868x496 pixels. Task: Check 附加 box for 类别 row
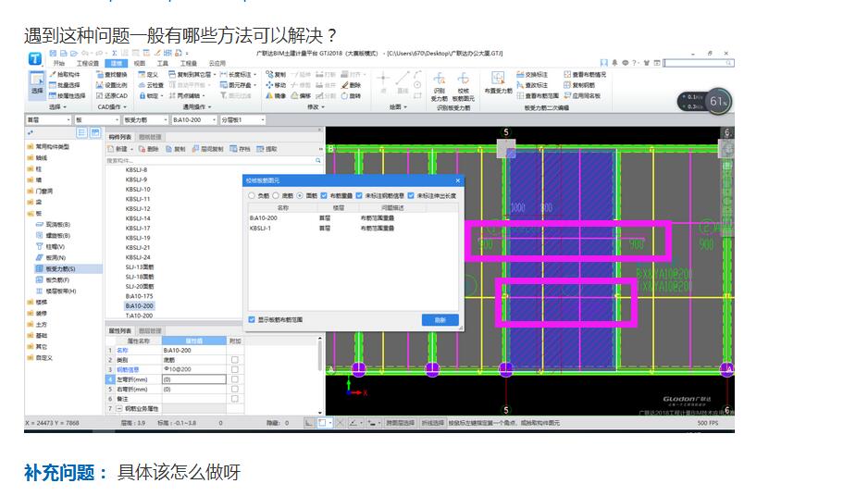[x=235, y=360]
